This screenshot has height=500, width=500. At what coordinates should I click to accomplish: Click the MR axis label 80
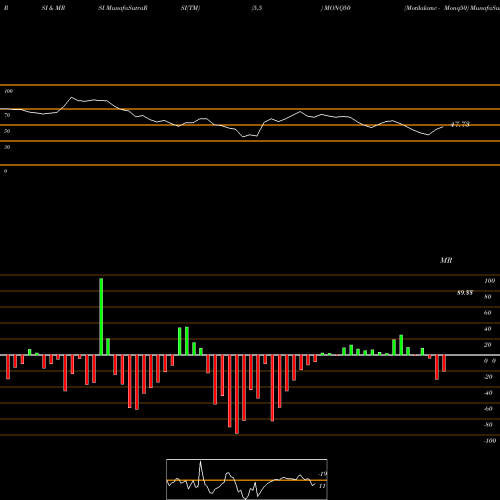coord(488,297)
